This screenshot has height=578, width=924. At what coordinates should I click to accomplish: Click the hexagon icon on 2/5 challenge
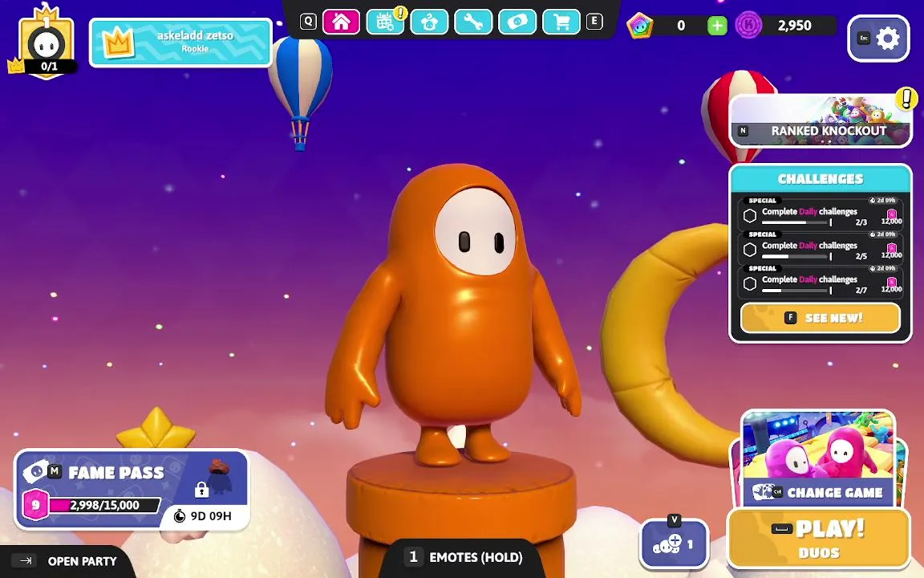(x=750, y=250)
